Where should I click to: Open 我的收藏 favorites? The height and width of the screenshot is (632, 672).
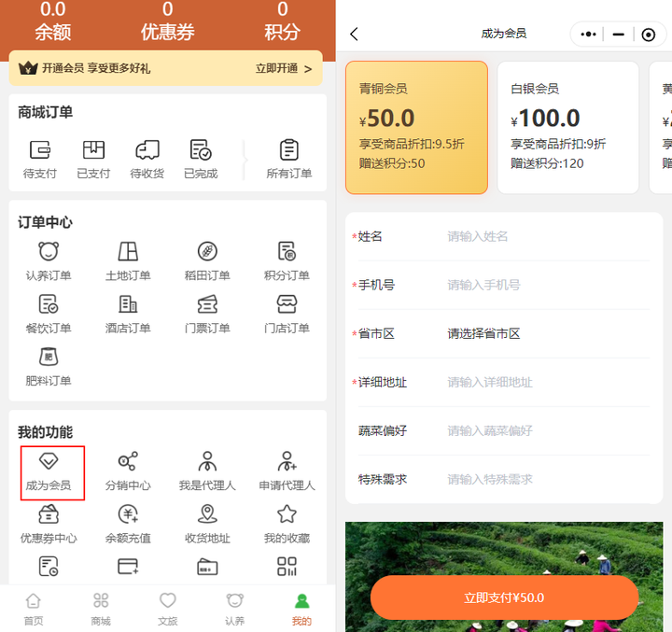(x=287, y=525)
